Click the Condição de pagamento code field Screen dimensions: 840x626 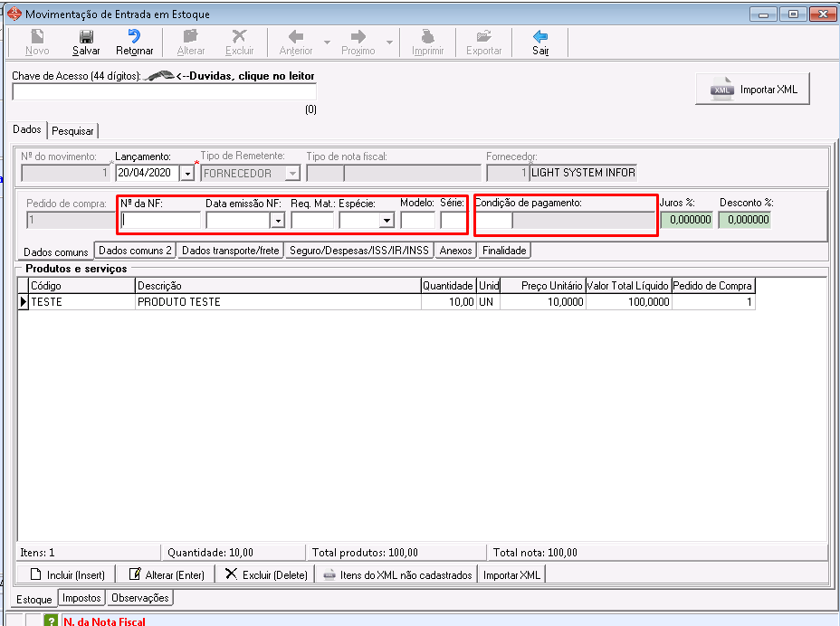[x=493, y=220]
